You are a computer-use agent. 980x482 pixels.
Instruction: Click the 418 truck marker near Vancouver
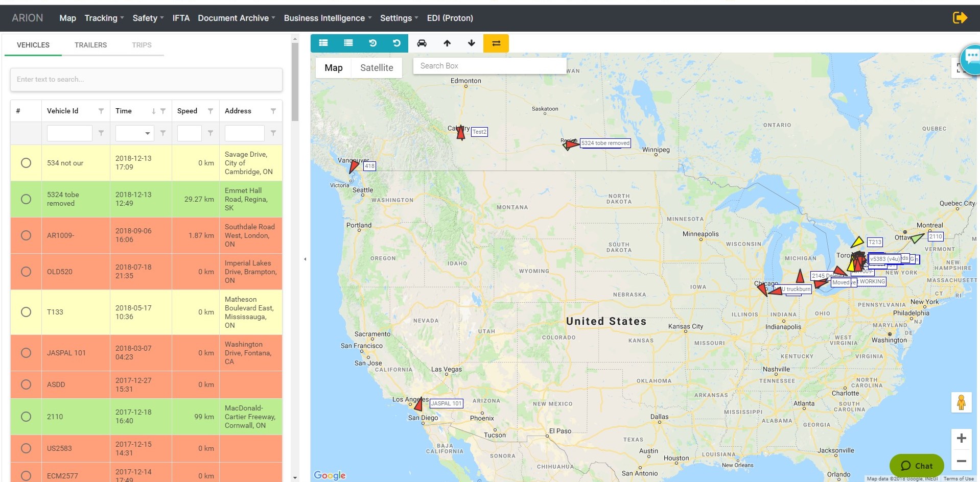(x=353, y=166)
